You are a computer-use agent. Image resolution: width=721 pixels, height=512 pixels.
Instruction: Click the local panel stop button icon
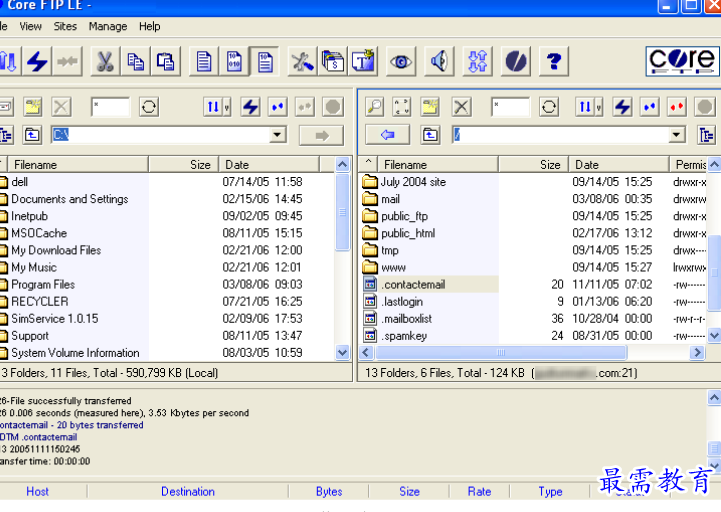point(332,107)
